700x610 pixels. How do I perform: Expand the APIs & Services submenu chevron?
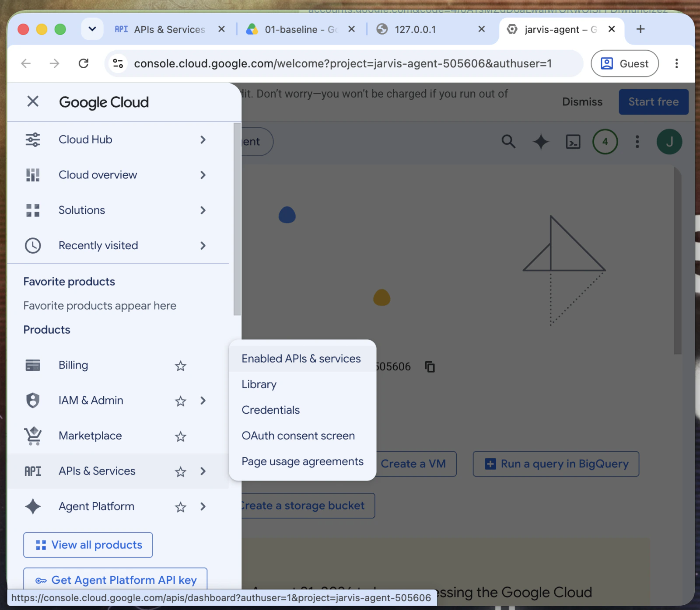coord(203,471)
